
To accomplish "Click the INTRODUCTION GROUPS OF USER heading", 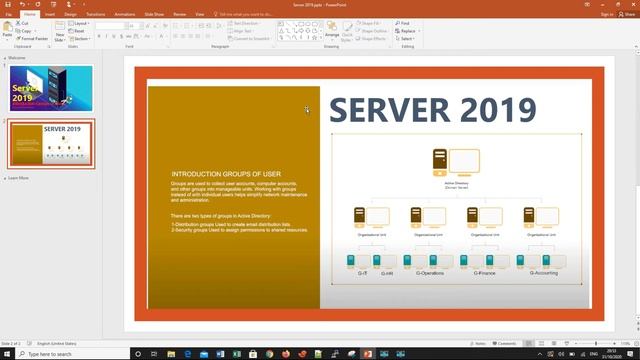I will 226,174.
